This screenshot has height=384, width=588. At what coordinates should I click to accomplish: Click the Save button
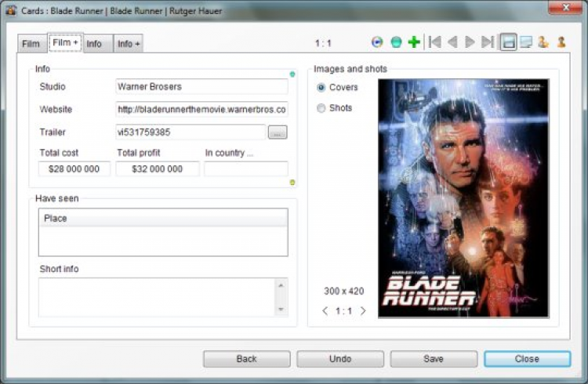(434, 359)
